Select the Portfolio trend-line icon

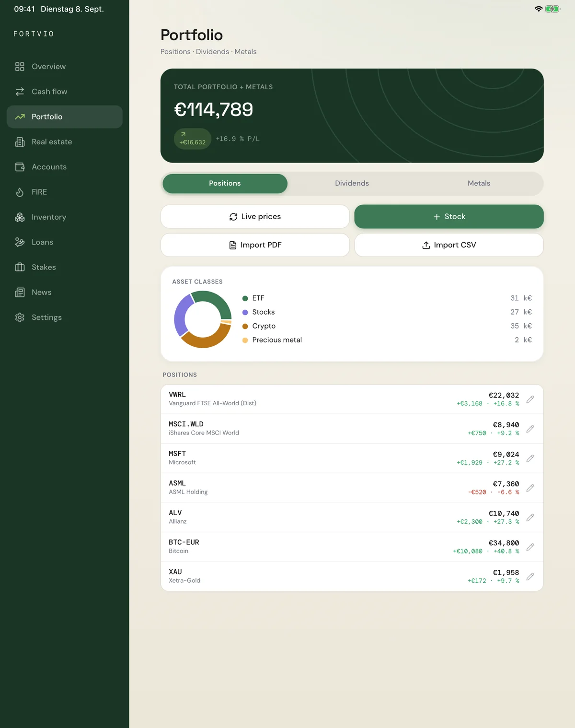(x=20, y=117)
